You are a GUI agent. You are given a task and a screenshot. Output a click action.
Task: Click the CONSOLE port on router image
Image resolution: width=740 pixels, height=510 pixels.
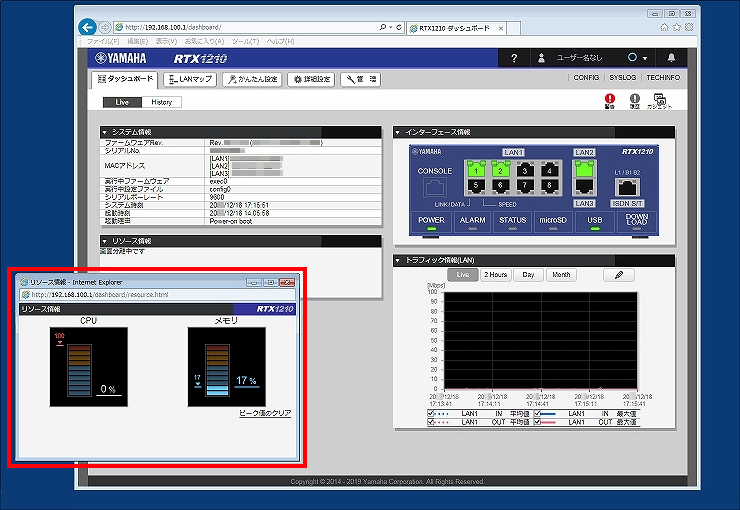tap(435, 188)
